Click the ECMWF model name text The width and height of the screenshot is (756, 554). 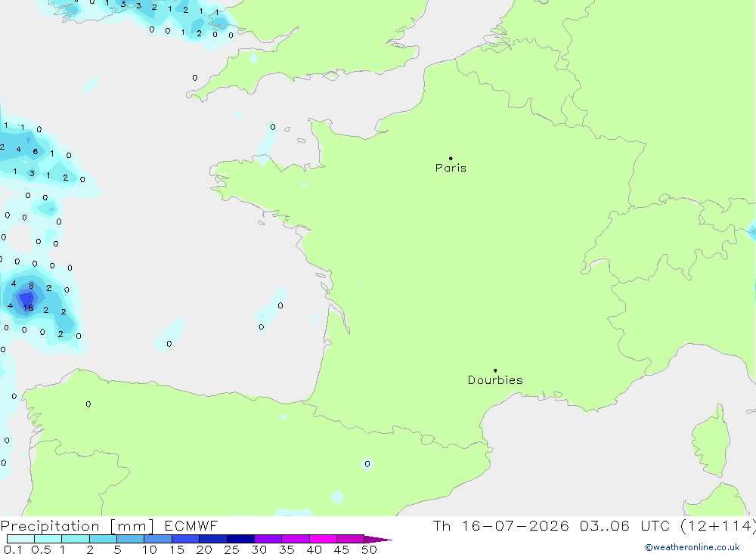point(191,525)
